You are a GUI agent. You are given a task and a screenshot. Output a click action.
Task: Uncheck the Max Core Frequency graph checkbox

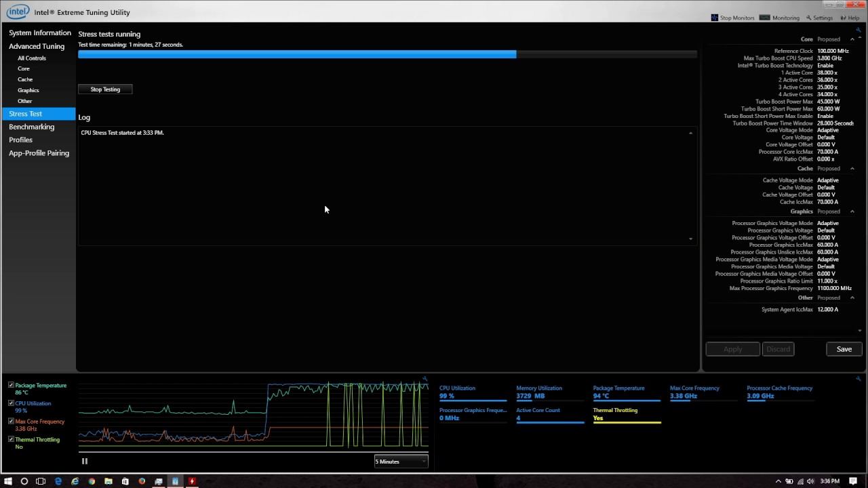pos(11,421)
